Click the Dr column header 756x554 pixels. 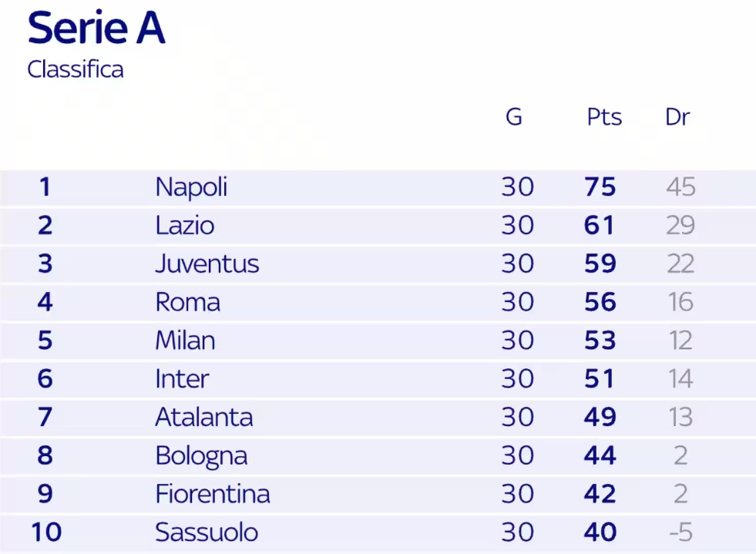(x=677, y=116)
